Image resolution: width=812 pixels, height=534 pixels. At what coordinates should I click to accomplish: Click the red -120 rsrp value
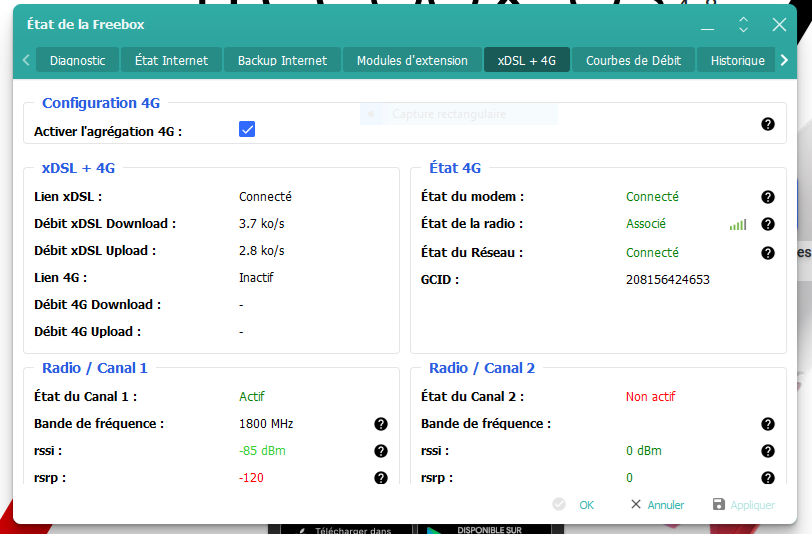click(x=251, y=478)
